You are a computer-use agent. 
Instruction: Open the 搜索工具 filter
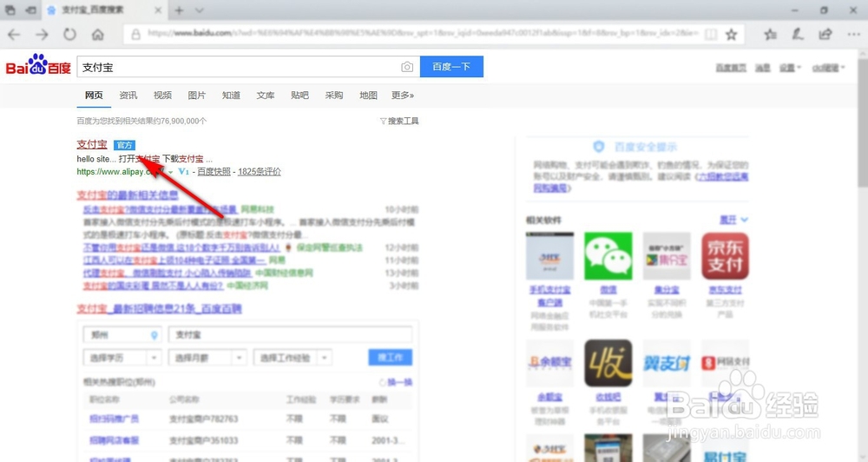click(399, 121)
